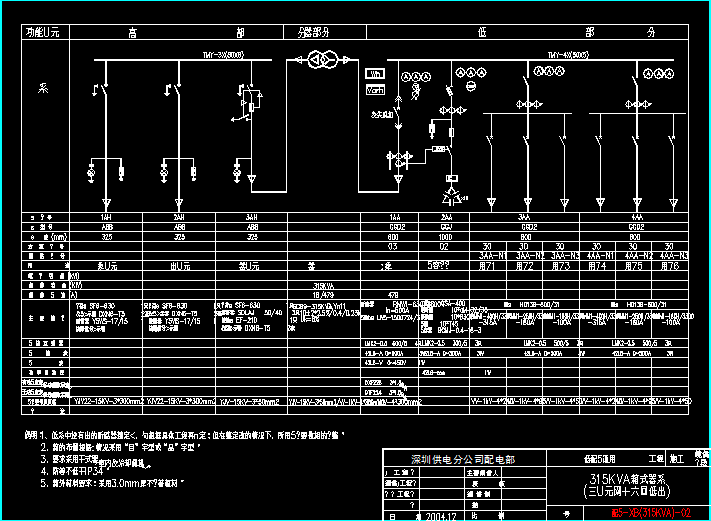The width and height of the screenshot is (711, 521).
Task: Select the red drawing number ending in -02
Action: [x=651, y=513]
